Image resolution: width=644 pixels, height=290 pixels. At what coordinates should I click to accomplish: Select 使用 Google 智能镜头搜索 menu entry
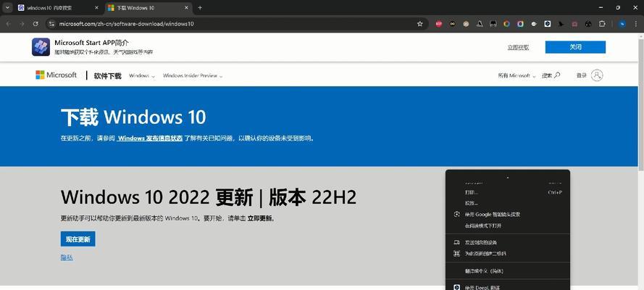[508, 215]
